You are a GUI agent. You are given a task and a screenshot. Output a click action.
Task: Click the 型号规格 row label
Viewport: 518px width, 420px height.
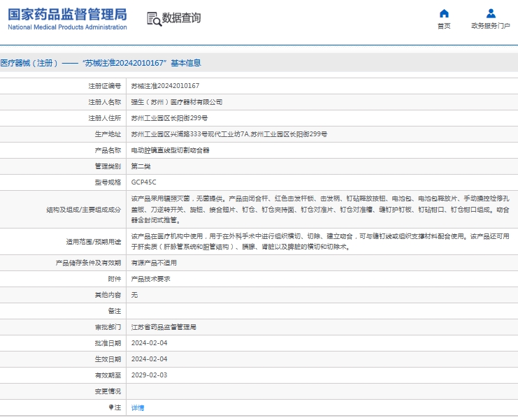[108, 182]
